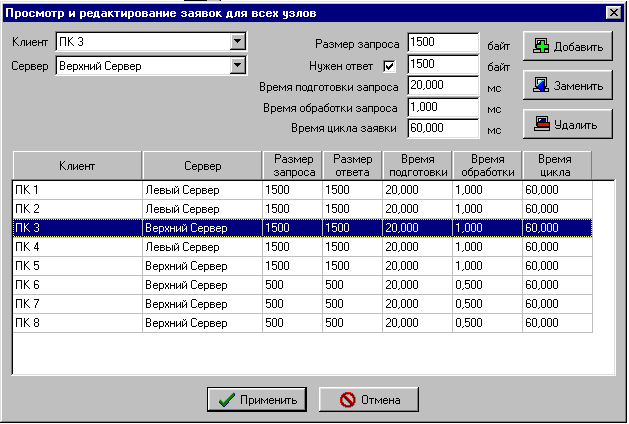Image resolution: width=629 pixels, height=424 pixels.
Task: Click the Время цикла заявки field
Action: click(443, 128)
